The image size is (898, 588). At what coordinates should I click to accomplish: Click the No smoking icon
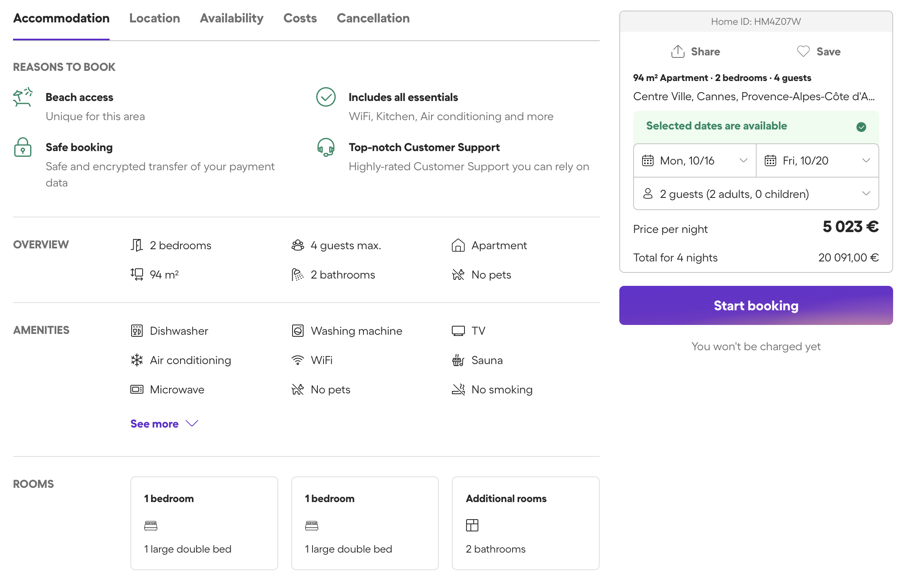coord(458,390)
